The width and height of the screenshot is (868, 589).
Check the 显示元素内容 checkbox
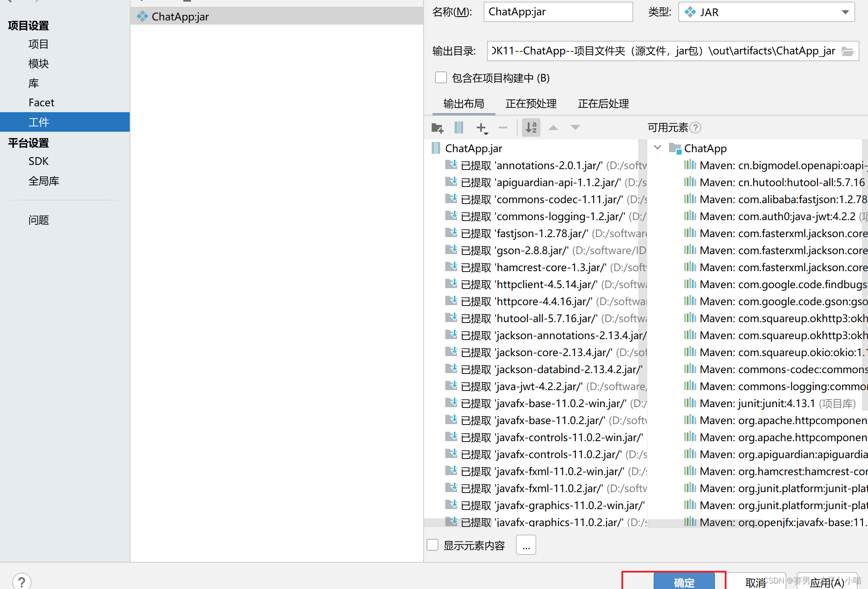pos(433,545)
